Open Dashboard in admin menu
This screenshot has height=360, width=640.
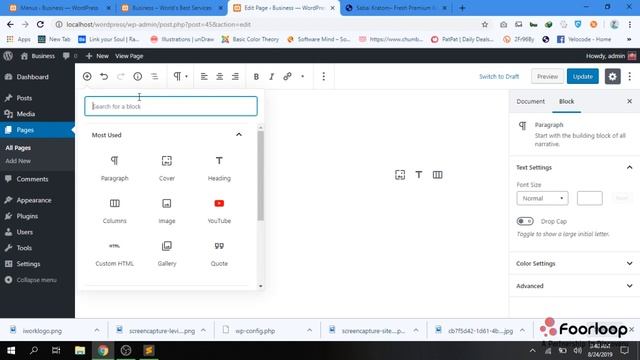point(33,77)
